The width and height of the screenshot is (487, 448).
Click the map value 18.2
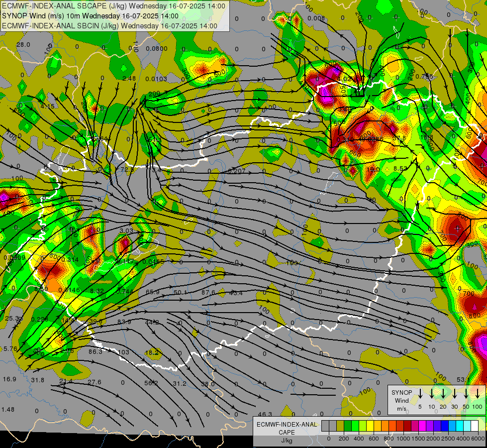[152, 352]
